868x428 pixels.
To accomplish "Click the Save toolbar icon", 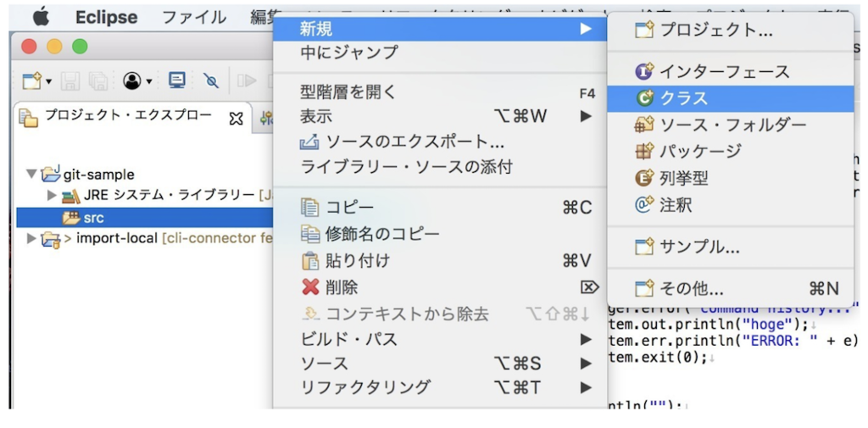I will pos(70,81).
